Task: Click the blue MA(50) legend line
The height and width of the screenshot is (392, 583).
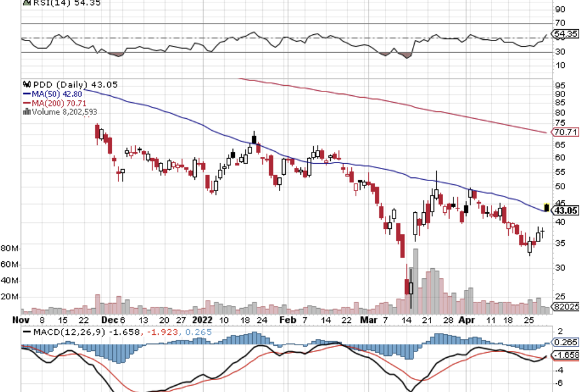Action: [26, 93]
